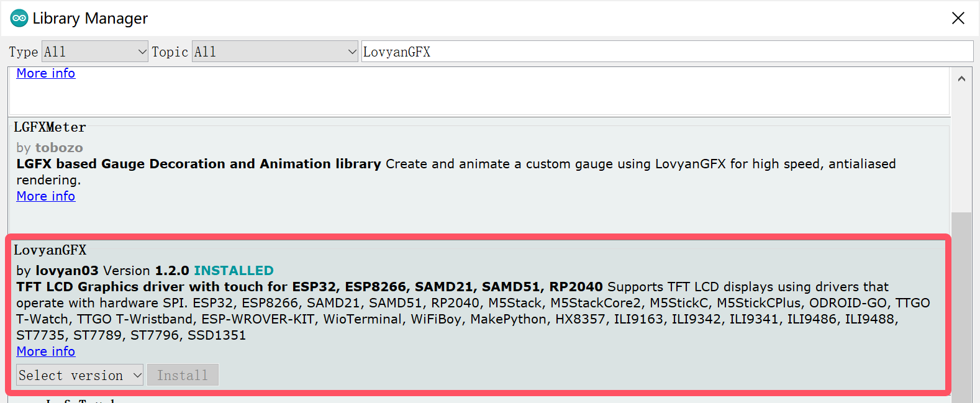980x403 pixels.
Task: Click the LGFX based Gauge Decoration heading
Action: [x=199, y=164]
